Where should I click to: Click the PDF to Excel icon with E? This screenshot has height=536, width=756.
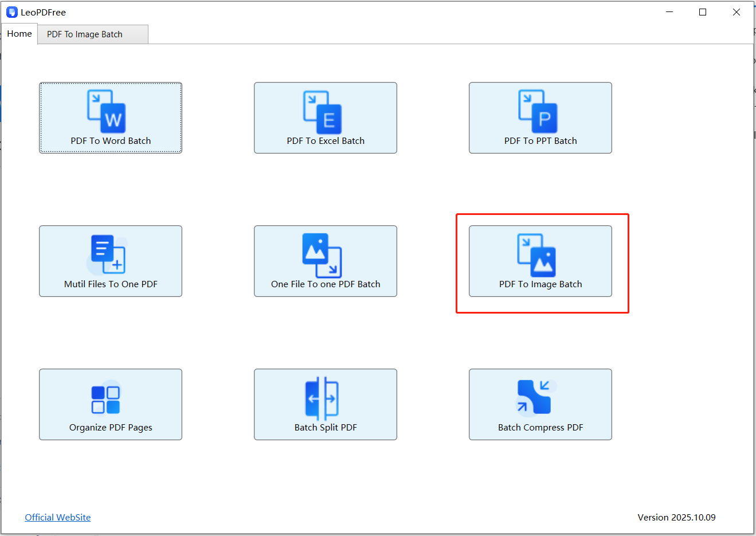(322, 111)
